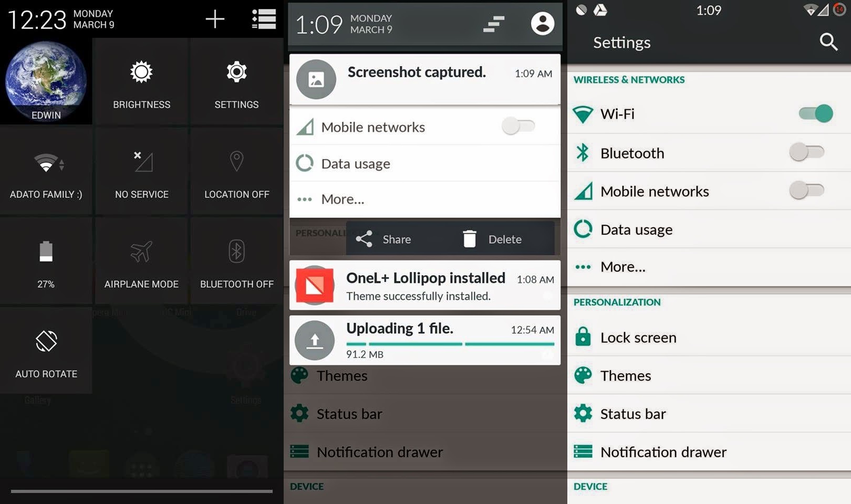The image size is (851, 504).
Task: Tap the plus icon in quick settings header
Action: (215, 19)
